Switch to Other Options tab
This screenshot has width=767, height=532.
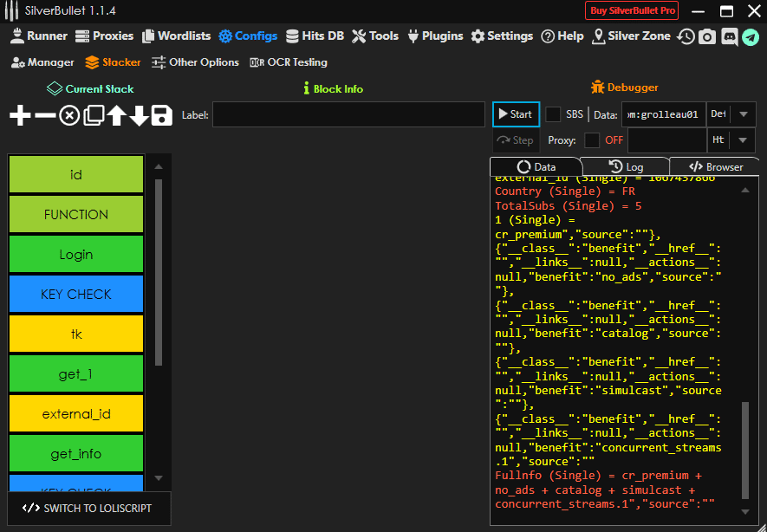click(x=195, y=62)
